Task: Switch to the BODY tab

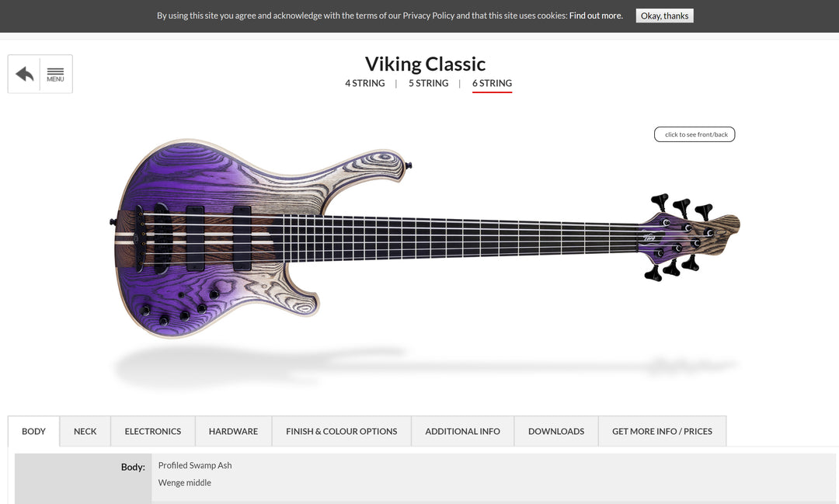Action: [33, 431]
